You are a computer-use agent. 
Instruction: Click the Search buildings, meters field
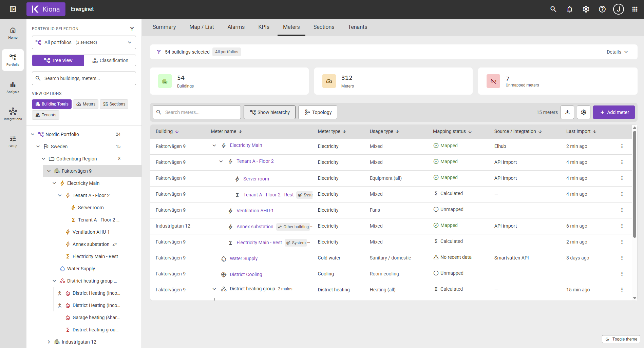coord(84,78)
